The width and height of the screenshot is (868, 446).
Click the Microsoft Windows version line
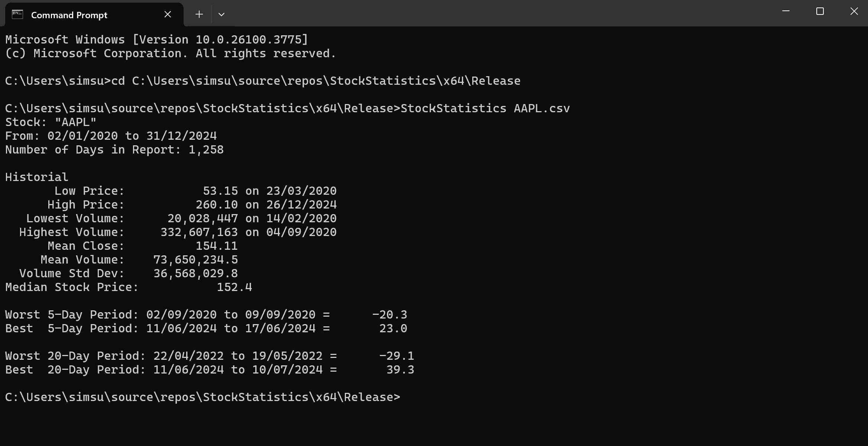pos(156,40)
